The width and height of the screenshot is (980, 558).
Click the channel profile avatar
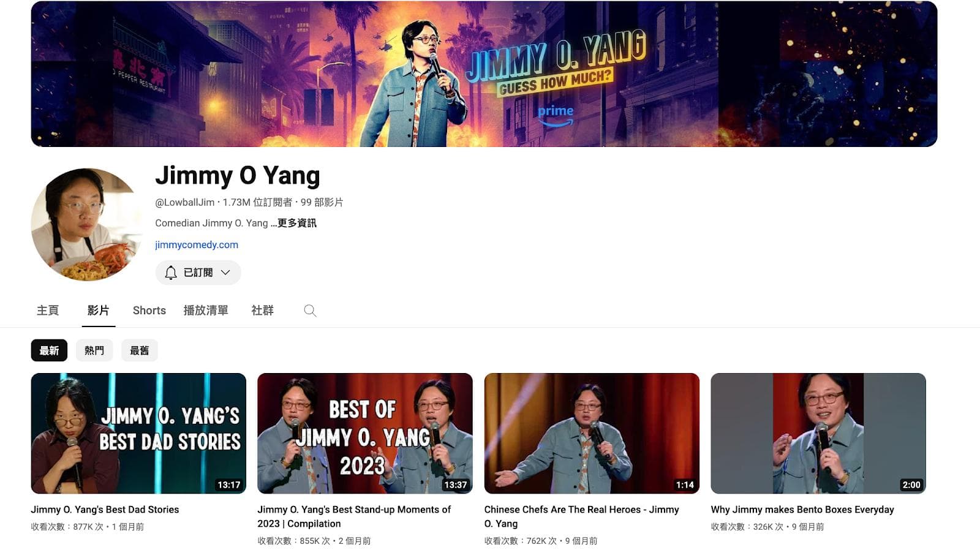[x=86, y=225]
